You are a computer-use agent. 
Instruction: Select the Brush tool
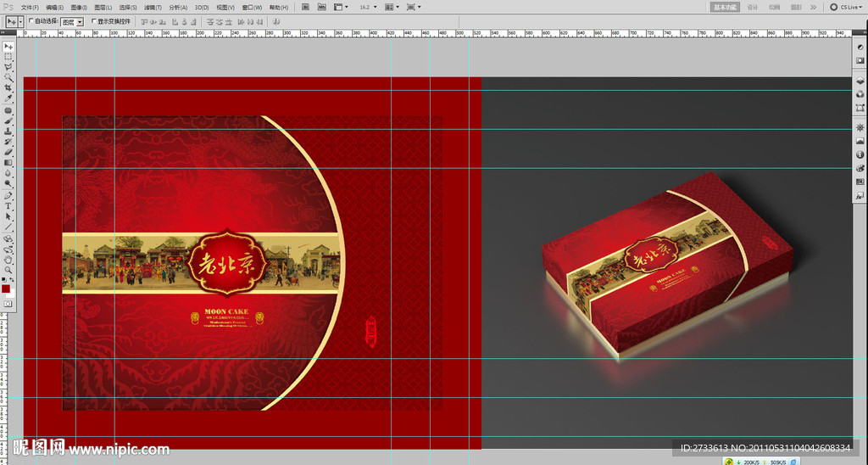(x=8, y=120)
